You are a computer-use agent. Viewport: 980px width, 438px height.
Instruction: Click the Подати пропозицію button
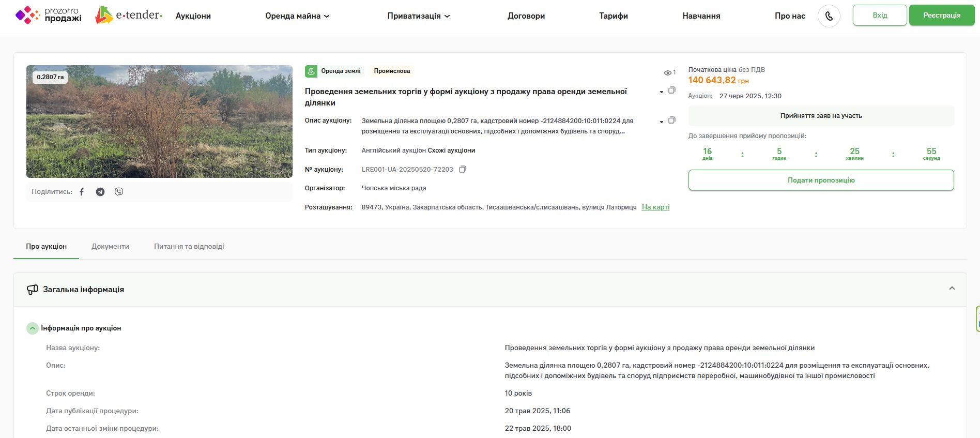point(821,180)
